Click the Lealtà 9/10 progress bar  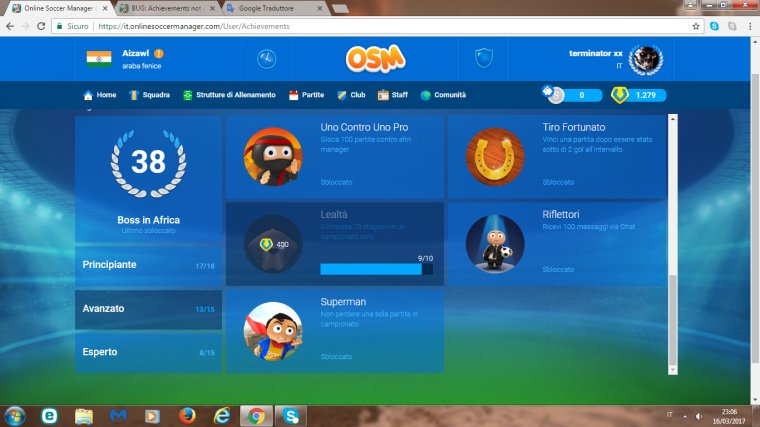pyautogui.click(x=377, y=269)
